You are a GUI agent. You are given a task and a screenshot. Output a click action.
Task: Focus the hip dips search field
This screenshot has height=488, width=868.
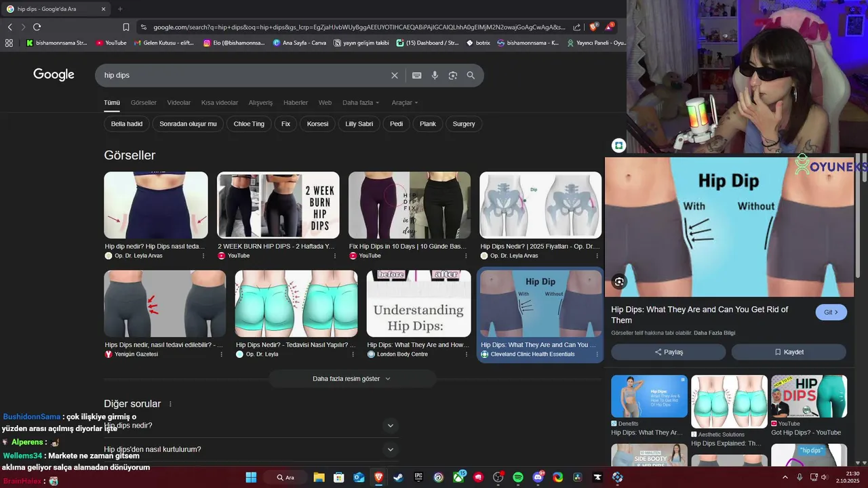[x=244, y=75]
